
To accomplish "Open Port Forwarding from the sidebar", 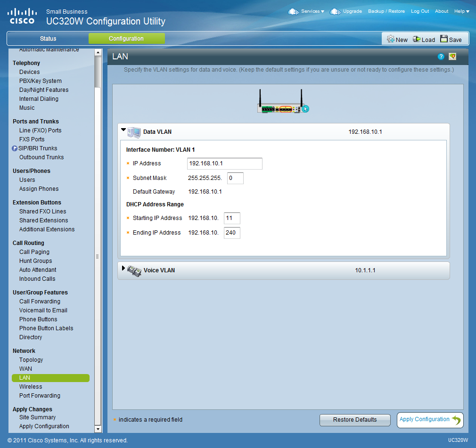I will [x=40, y=396].
